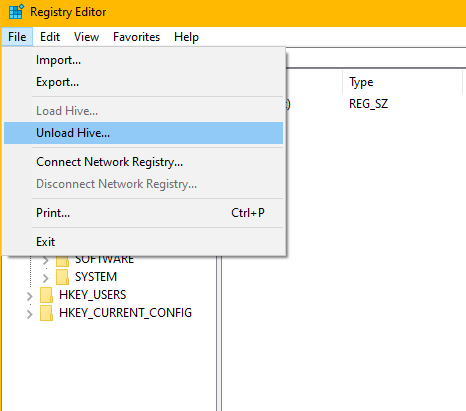Screen dimensions: 466x411
Task: Select the HKEY_USERS folder icon
Action: tap(46, 295)
